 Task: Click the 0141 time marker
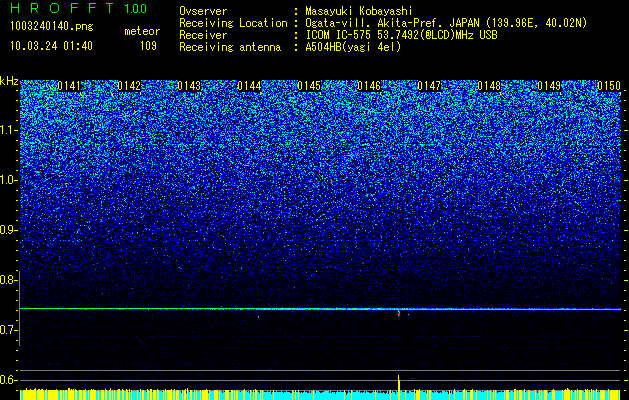tap(69, 86)
